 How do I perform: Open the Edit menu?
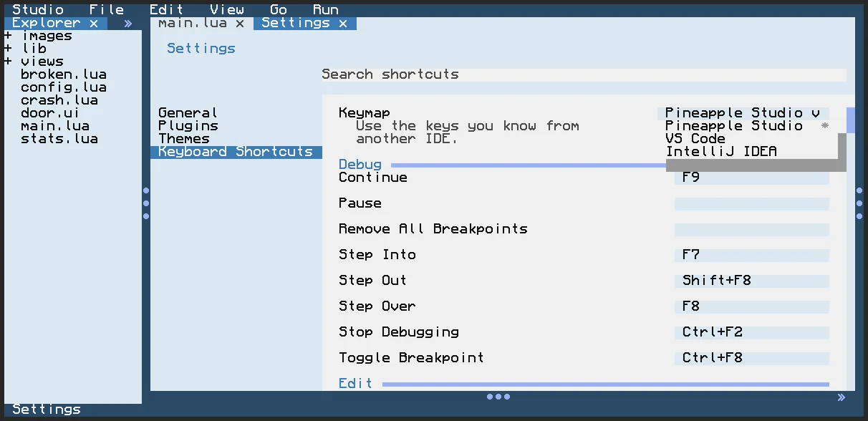(x=167, y=10)
